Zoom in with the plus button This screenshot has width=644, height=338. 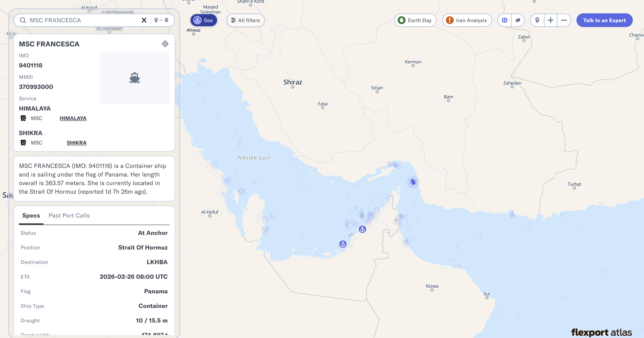tap(550, 20)
